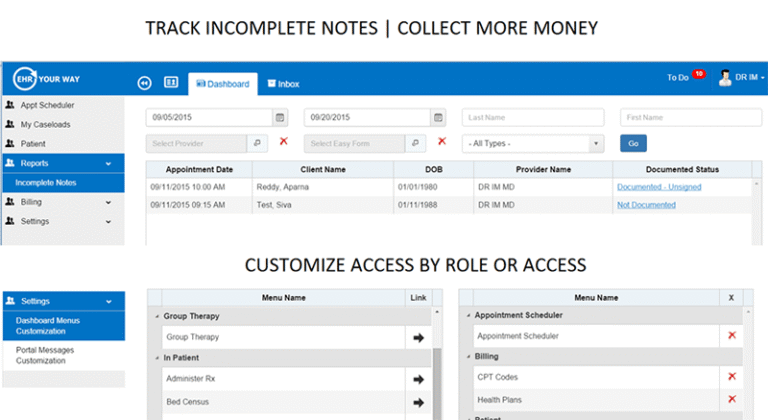Screen dimensions: 768x420
Task: Click the Go button
Action: (633, 144)
